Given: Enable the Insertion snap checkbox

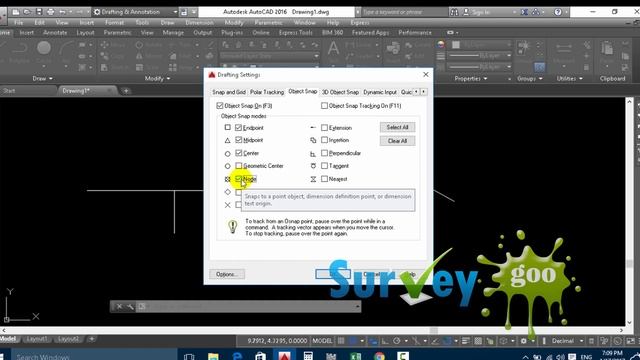Looking at the screenshot, I should point(324,140).
